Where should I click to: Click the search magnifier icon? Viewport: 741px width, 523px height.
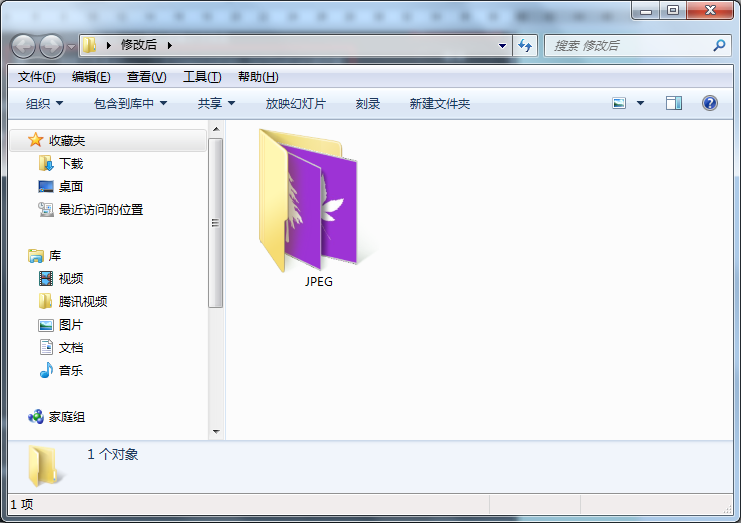coord(719,45)
